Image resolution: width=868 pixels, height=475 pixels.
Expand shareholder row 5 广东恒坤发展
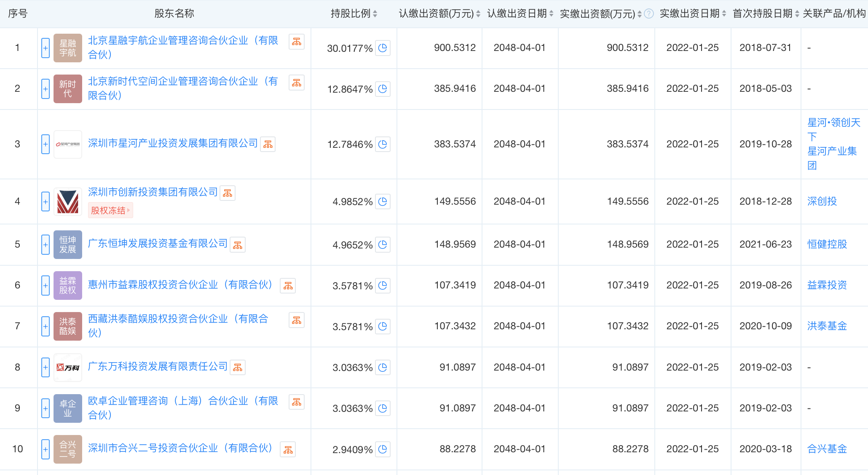46,245
